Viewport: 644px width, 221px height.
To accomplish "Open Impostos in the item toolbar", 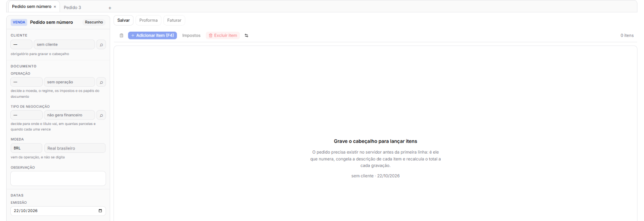I will click(191, 36).
